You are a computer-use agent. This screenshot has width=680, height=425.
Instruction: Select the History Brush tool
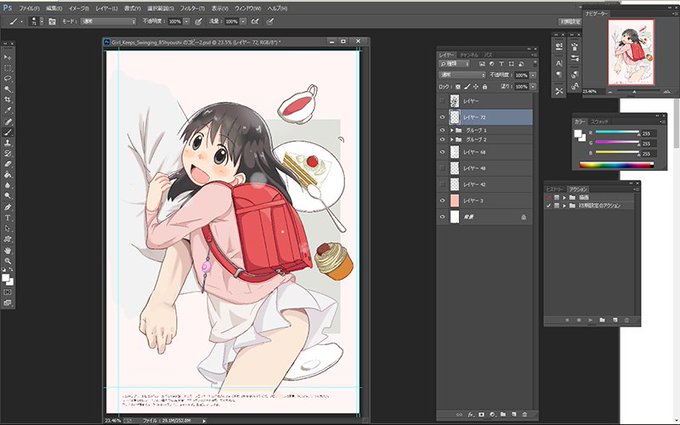point(7,154)
